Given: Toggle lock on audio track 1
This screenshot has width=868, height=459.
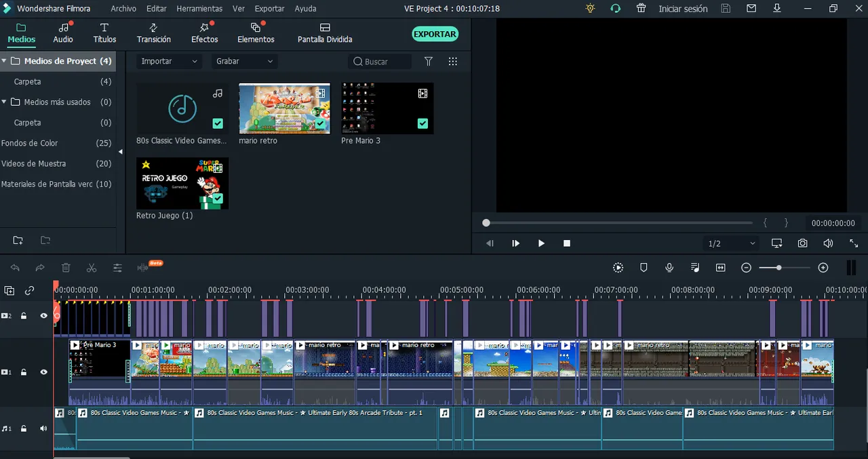Looking at the screenshot, I should tap(24, 428).
